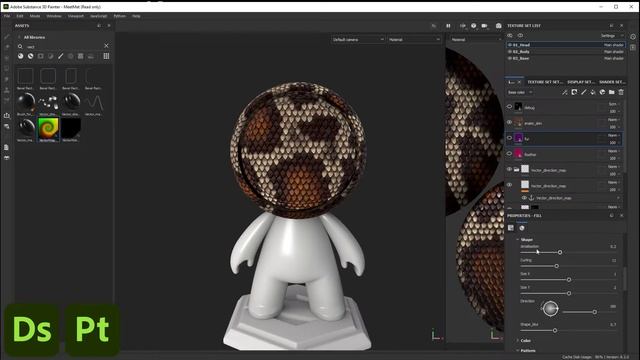Click the add fill layer bucket icon
The height and width of the screenshot is (360, 640).
coord(593,92)
